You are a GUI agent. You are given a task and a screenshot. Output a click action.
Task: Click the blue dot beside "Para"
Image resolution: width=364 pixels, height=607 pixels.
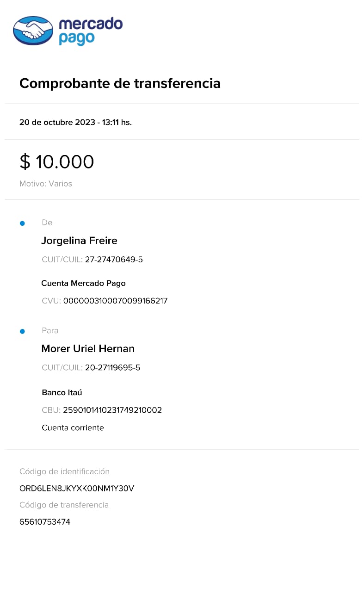pyautogui.click(x=22, y=331)
